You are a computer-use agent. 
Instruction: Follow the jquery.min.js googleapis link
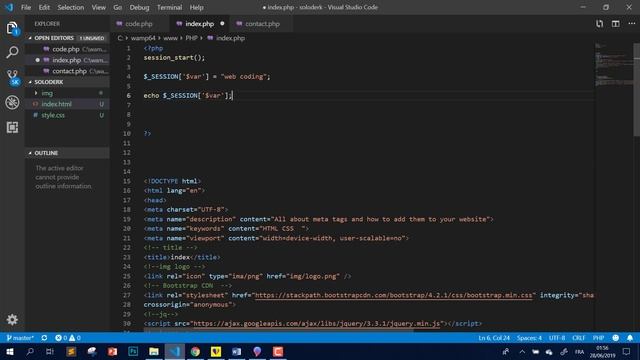(317, 324)
